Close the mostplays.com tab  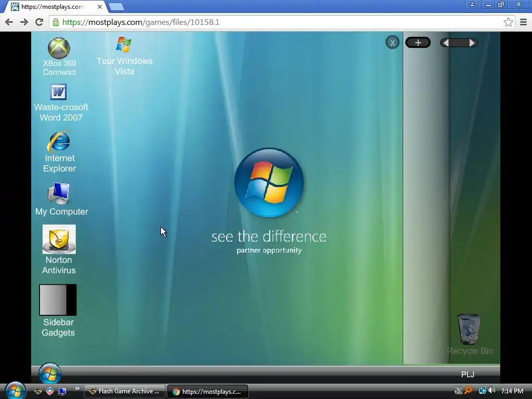click(100, 6)
